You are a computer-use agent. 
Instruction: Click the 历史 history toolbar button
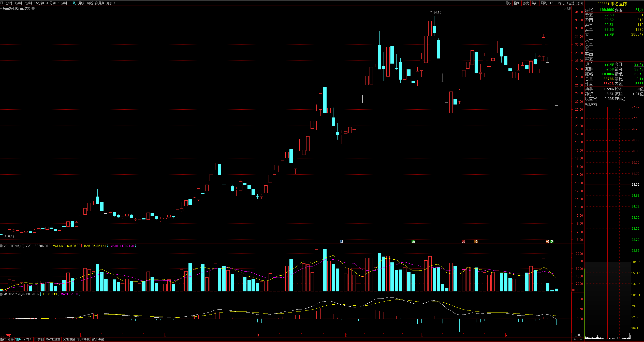(526, 3)
